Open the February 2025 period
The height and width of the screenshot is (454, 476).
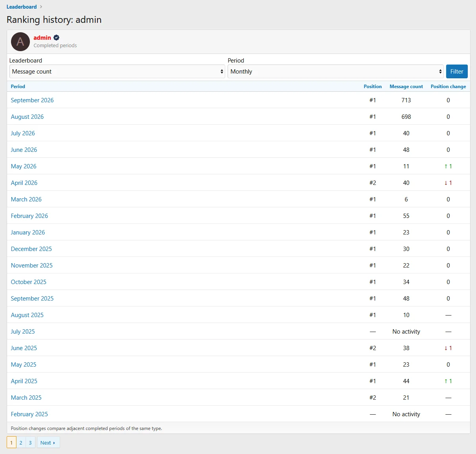pos(29,414)
